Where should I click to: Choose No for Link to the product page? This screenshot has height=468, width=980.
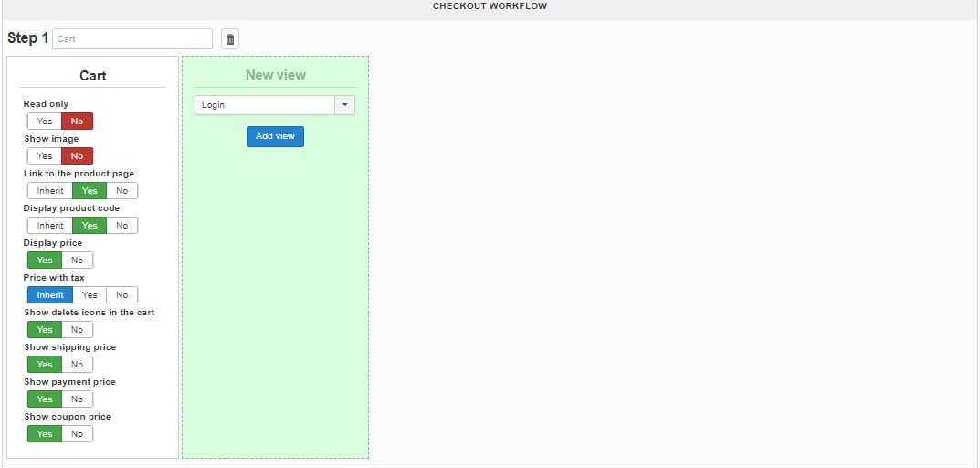121,191
